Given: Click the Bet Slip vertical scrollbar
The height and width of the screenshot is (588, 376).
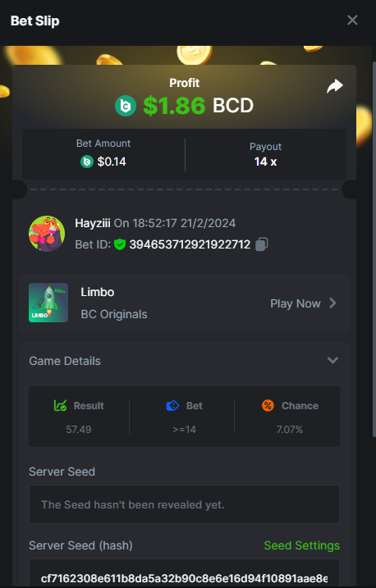Looking at the screenshot, I should [x=374, y=249].
